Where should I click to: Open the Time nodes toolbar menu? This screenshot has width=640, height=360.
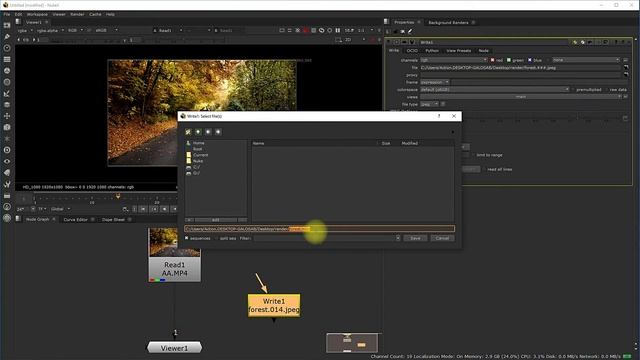coord(7,48)
